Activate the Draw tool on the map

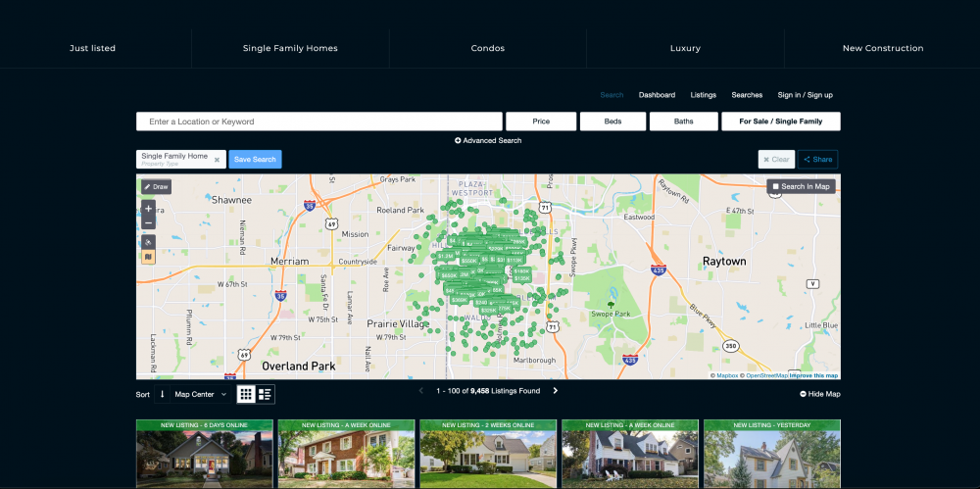click(156, 186)
